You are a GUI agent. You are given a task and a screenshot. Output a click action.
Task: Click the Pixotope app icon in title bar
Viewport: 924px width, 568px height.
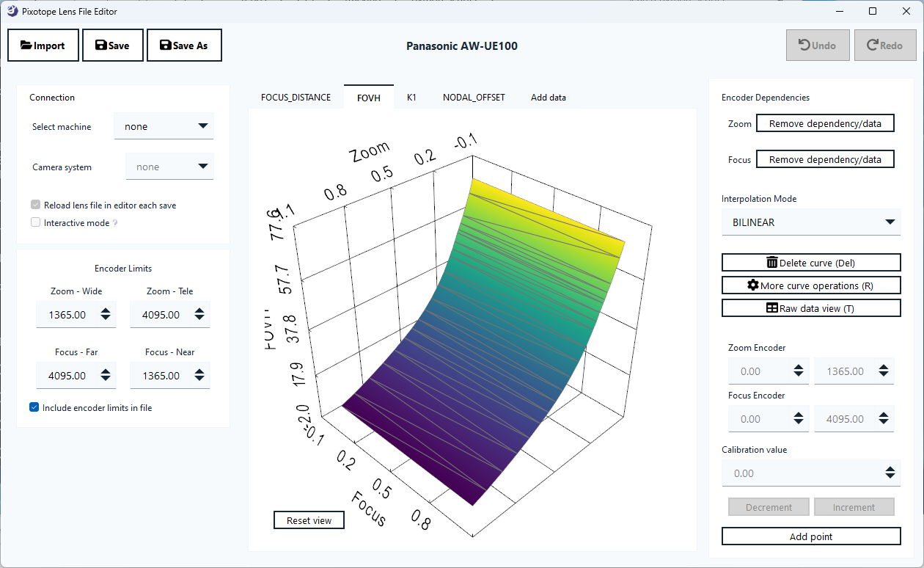(13, 11)
